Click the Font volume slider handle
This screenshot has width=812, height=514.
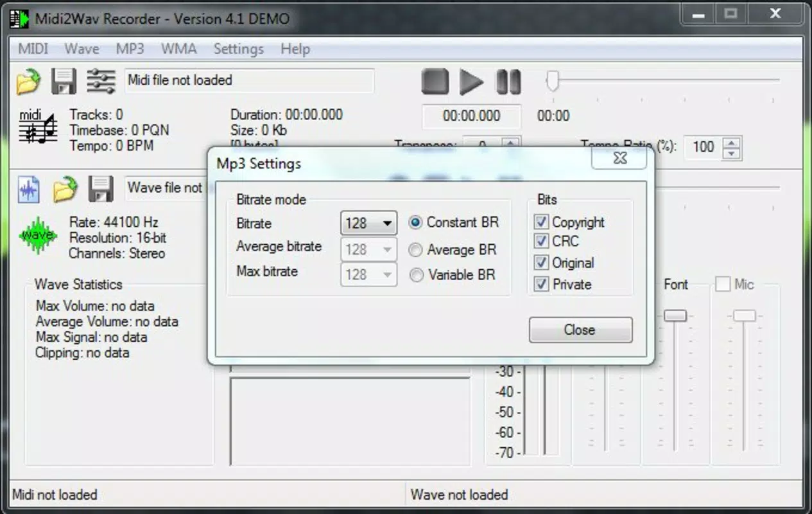(675, 315)
